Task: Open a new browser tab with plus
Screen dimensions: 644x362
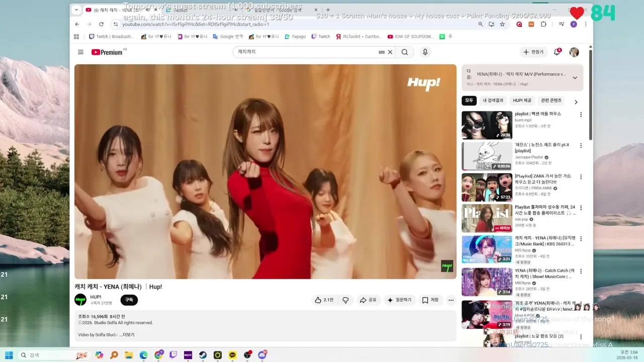Action: coord(328,10)
